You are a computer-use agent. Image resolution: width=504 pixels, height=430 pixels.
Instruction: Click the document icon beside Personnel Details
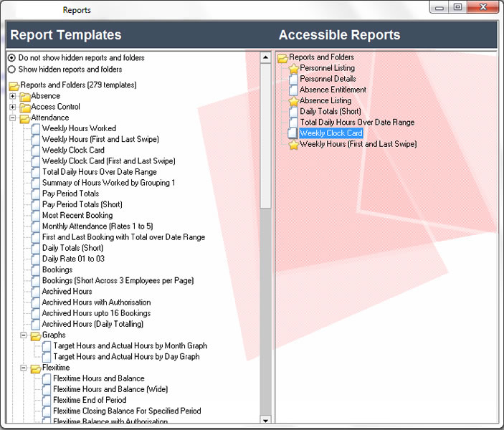pos(293,80)
